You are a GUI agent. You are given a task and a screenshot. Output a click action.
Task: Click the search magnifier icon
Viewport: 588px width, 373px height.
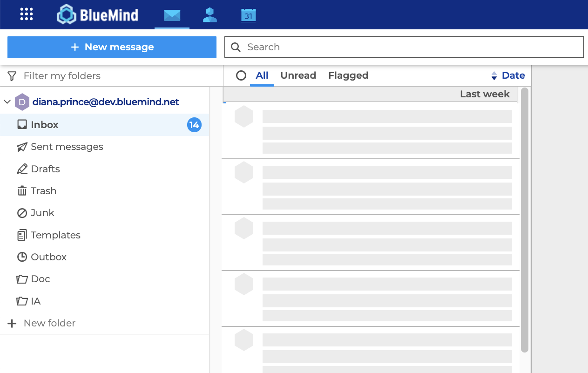click(x=236, y=47)
